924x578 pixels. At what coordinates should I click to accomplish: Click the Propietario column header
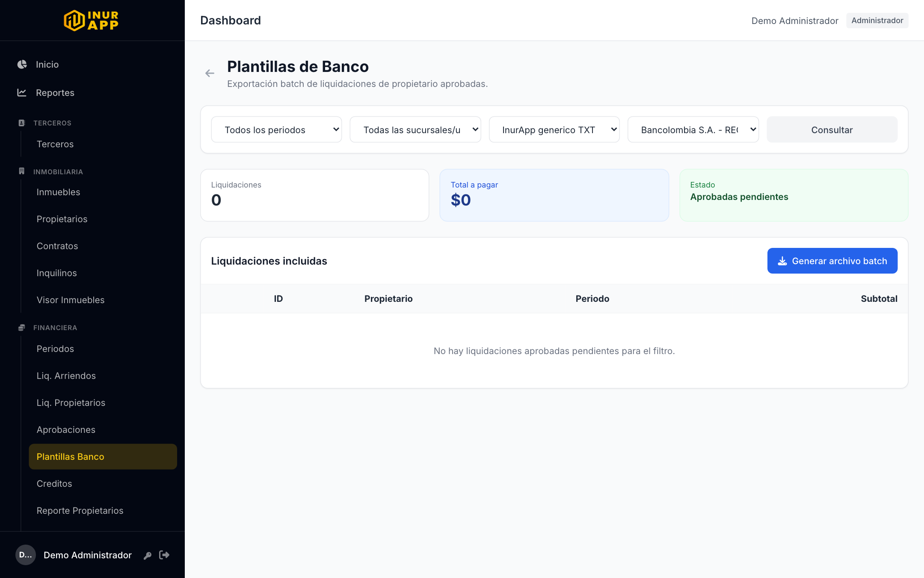pyautogui.click(x=388, y=299)
